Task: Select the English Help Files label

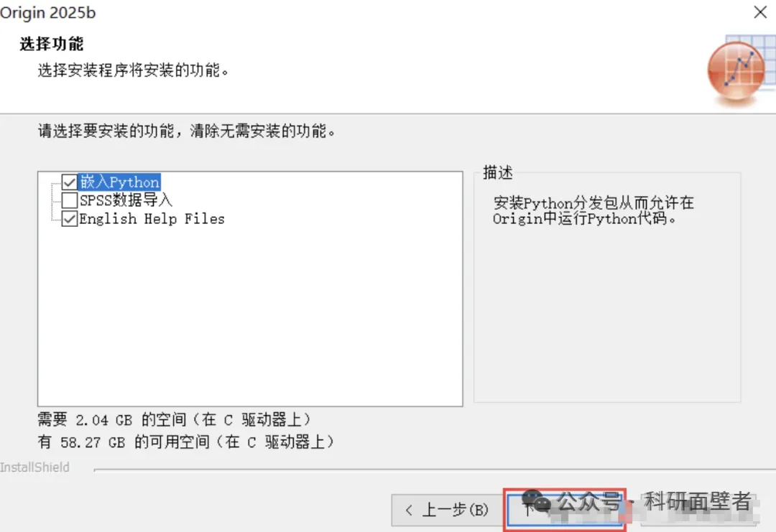Action: (152, 218)
